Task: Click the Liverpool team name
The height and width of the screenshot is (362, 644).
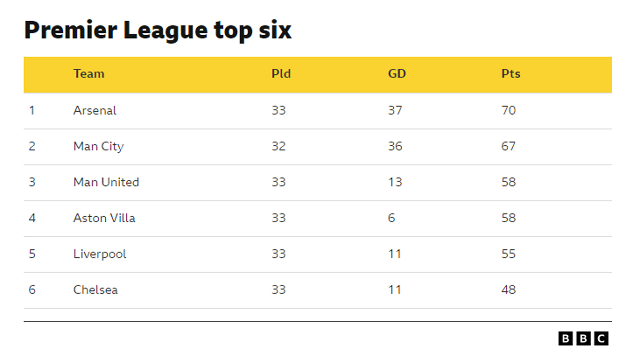Action: (x=100, y=254)
